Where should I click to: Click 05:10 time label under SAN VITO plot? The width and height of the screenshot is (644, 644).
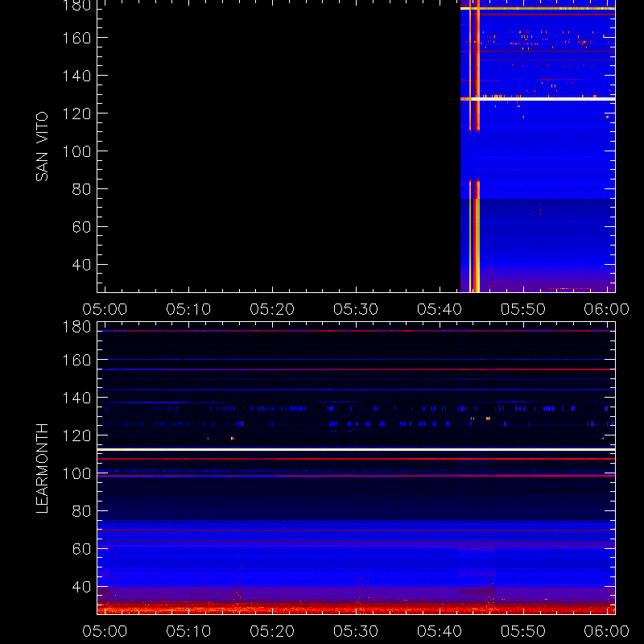[188, 309]
